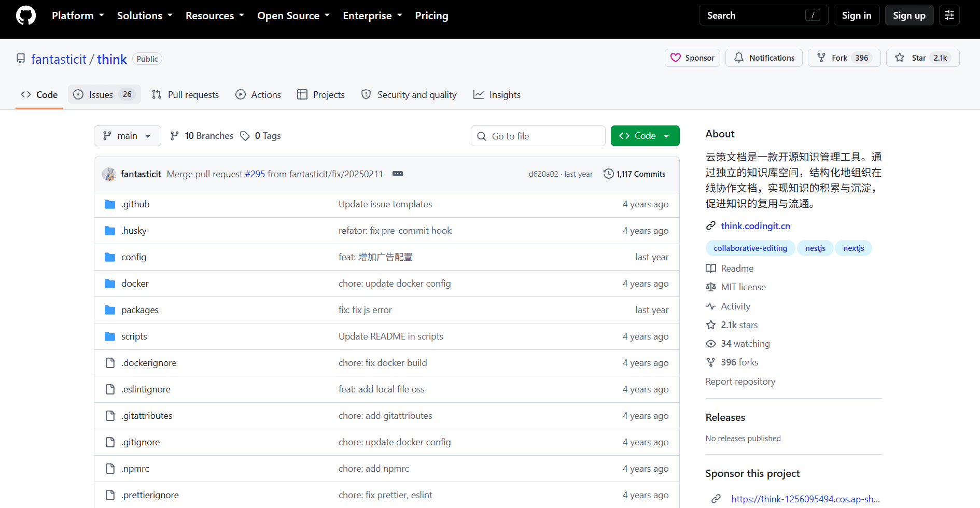Open the fantasticit owner profile

(59, 59)
